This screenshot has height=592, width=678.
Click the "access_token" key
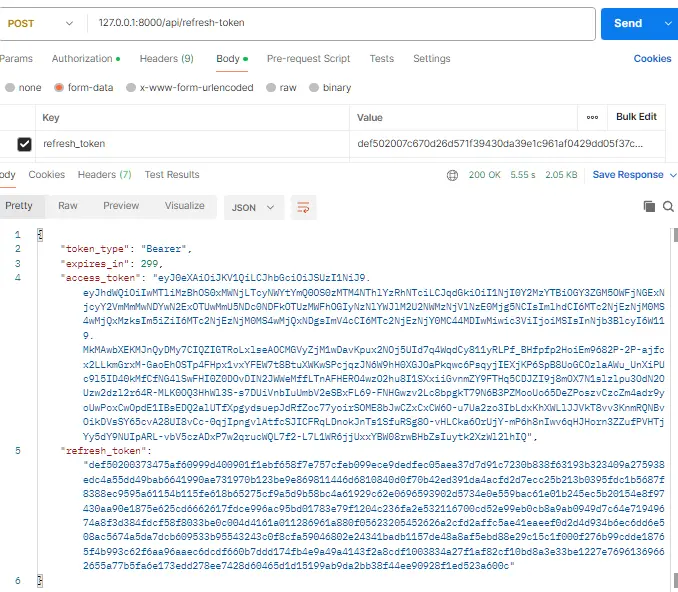(x=101, y=278)
